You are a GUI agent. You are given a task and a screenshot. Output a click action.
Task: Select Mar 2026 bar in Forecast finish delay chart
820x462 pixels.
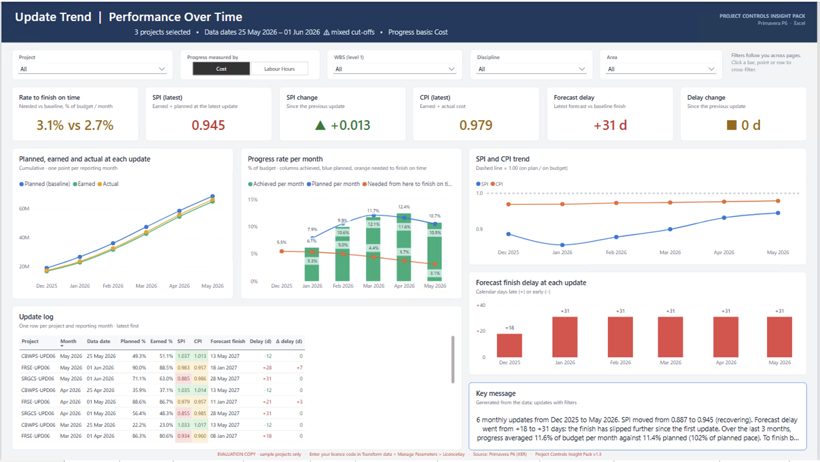click(670, 337)
